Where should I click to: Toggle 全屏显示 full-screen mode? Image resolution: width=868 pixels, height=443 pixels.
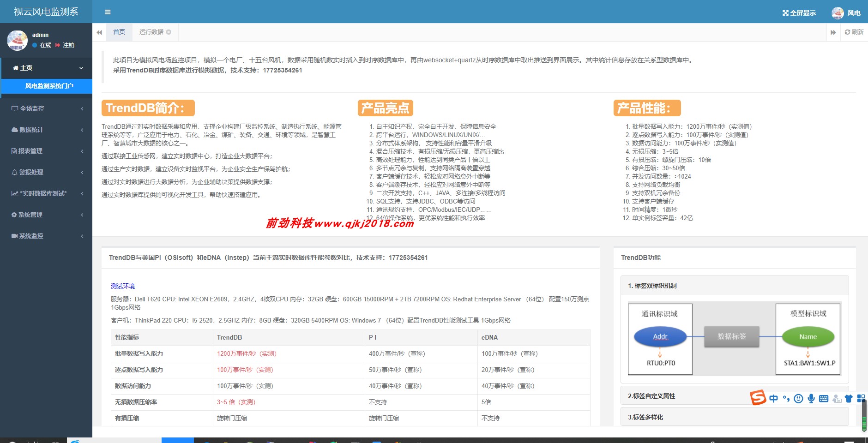(798, 13)
